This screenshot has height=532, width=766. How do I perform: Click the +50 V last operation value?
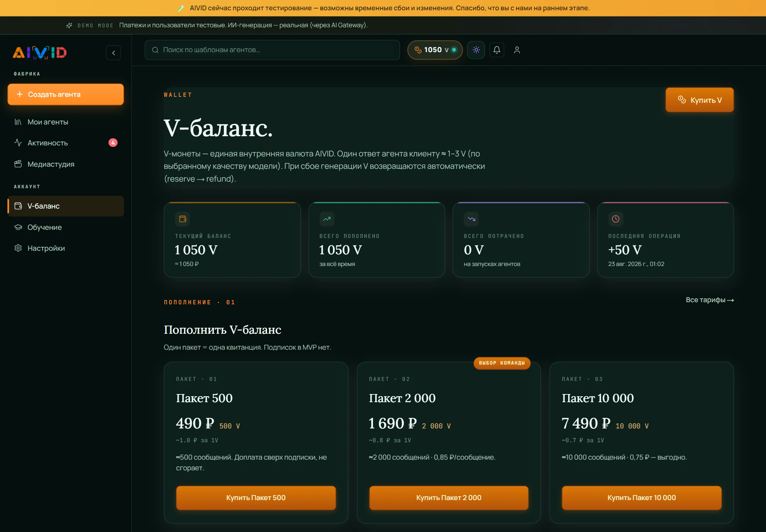(x=625, y=250)
